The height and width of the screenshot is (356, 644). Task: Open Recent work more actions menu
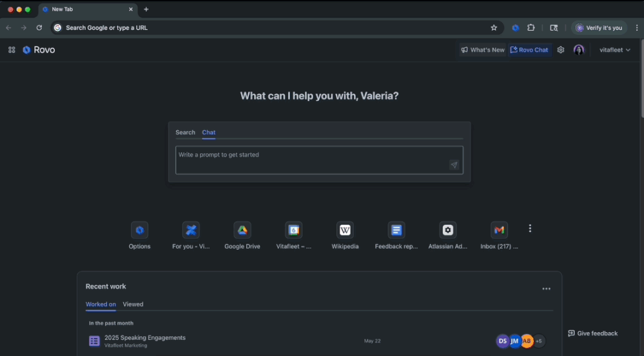coord(546,289)
